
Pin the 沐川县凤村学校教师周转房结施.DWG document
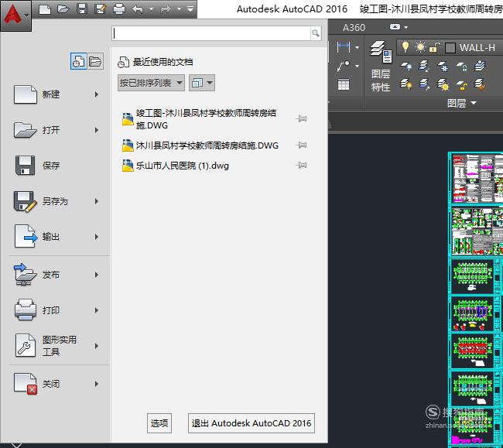point(301,145)
